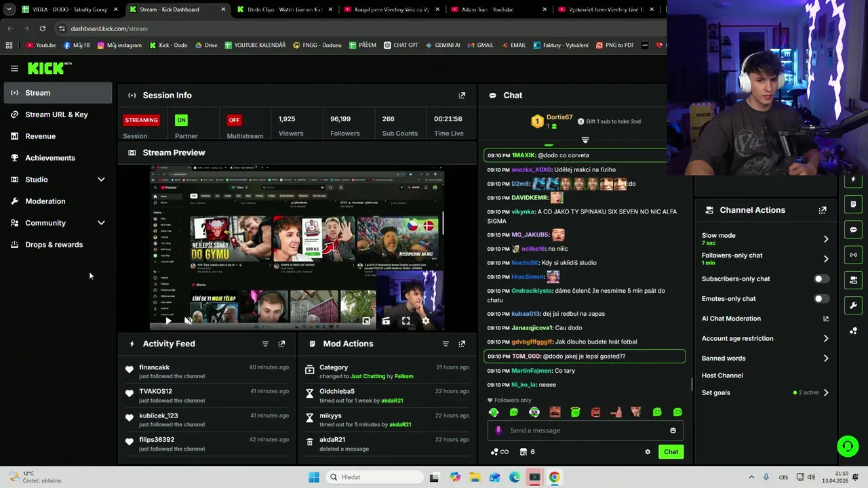Toggle the Chat bubble sidebar button
The image size is (868, 488).
click(853, 230)
